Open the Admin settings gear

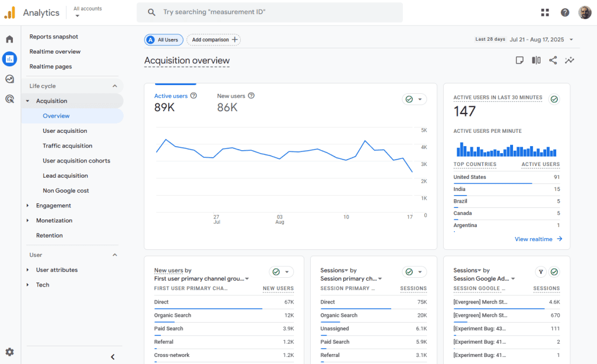pyautogui.click(x=9, y=352)
